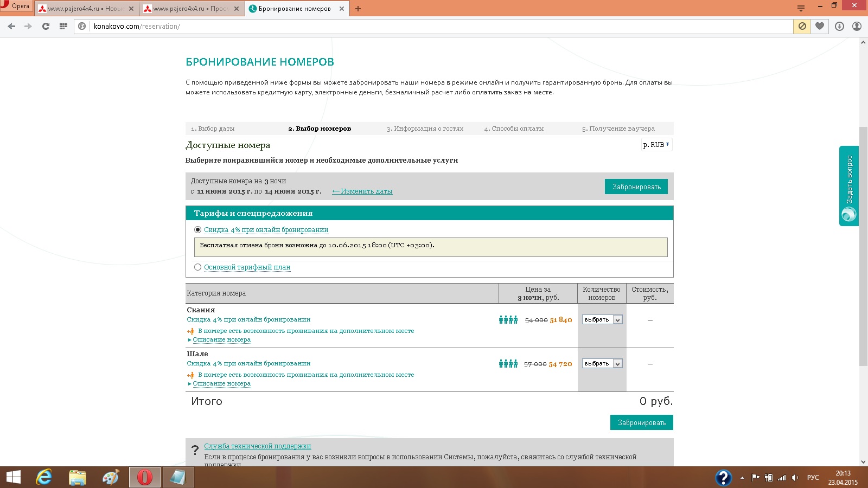Launch Internet Explorer from taskbar

coord(44,477)
